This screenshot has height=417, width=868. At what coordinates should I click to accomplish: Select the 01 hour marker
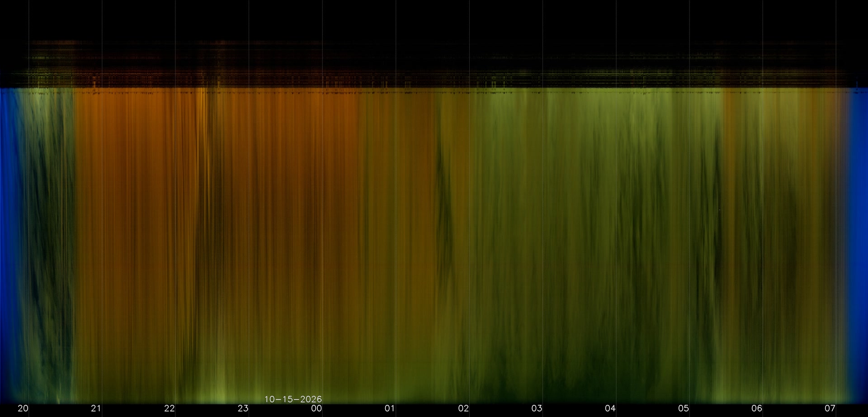(390, 408)
